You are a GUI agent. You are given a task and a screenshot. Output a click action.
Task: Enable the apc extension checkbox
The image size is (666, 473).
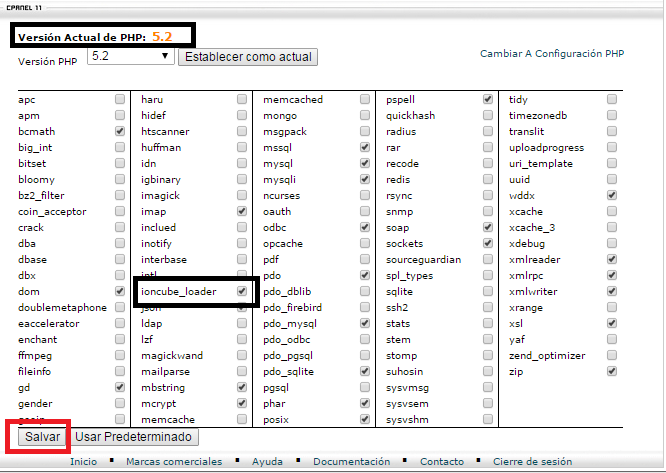coord(120,99)
